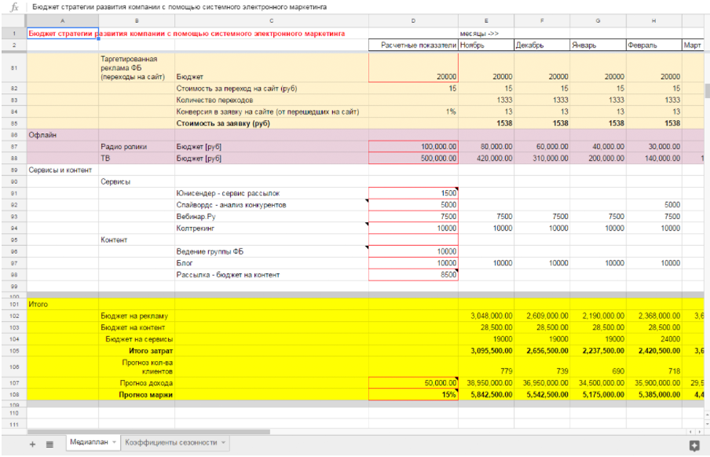This screenshot has height=457, width=710.
Task: Select the Стоимость за заявку (руб) cell
Action: tap(271, 123)
